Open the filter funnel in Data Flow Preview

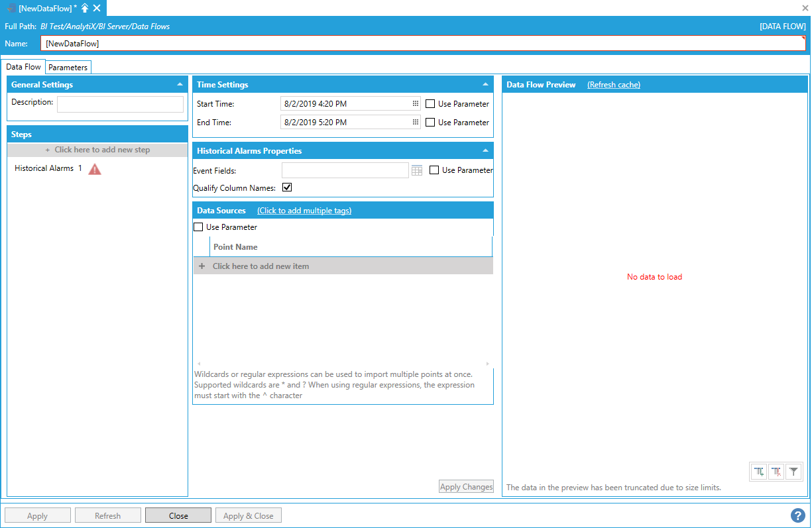pos(793,472)
